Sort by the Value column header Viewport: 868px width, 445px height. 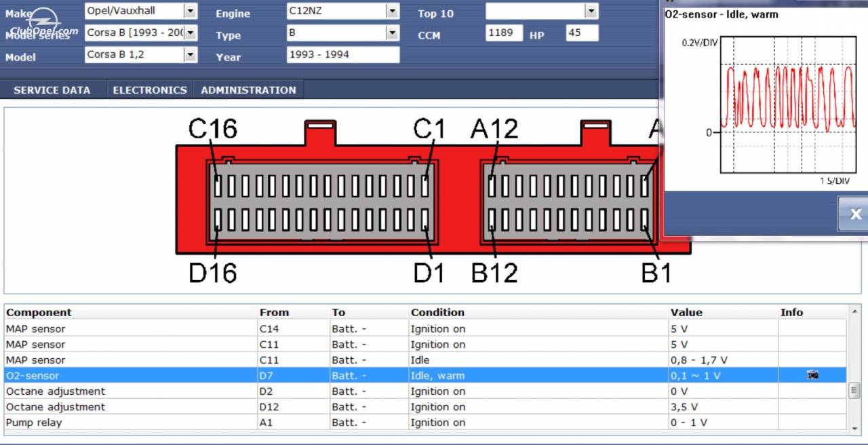point(686,312)
